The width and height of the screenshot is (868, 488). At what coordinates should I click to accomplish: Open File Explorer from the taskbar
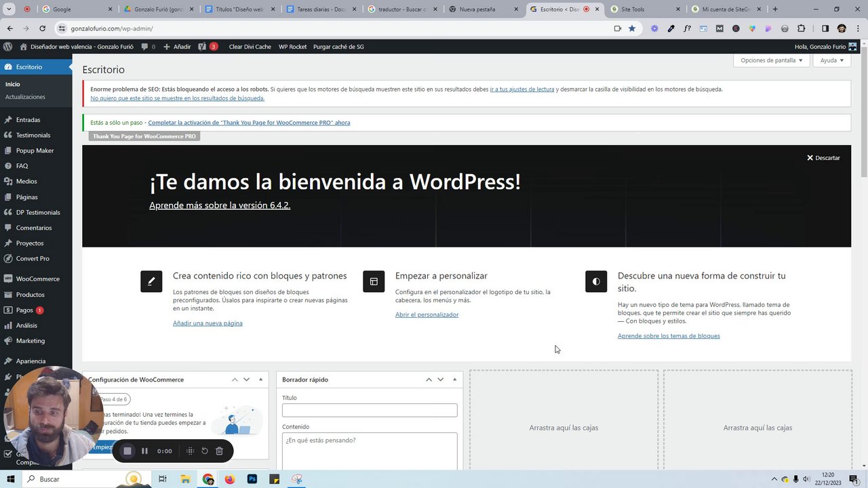coord(185,479)
